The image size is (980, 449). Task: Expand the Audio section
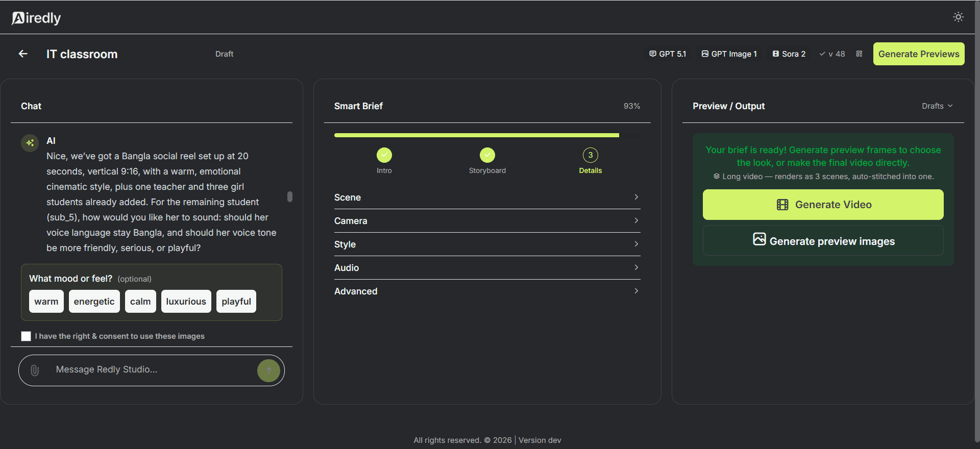[x=487, y=268]
